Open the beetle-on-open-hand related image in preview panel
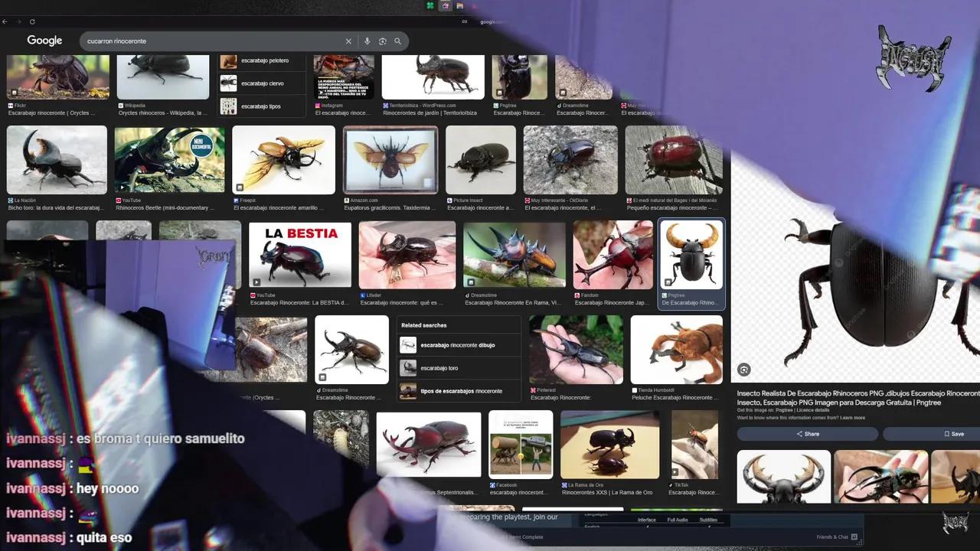Screen dimensions: 980x551 [x=880, y=477]
